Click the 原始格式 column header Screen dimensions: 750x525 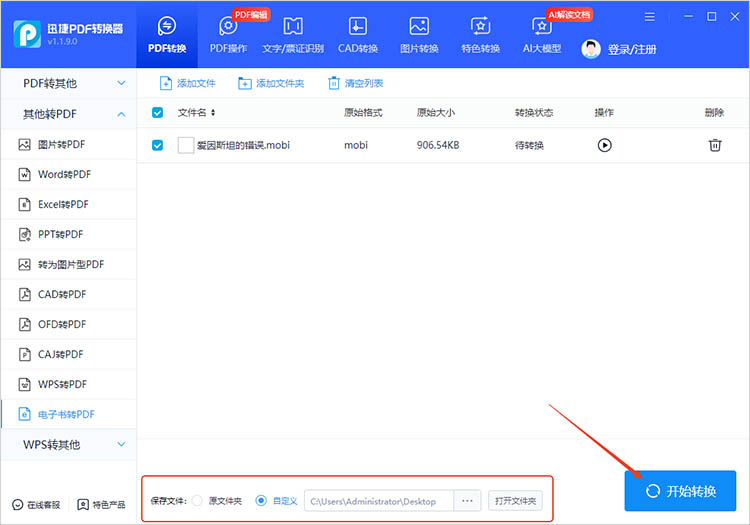[363, 112]
